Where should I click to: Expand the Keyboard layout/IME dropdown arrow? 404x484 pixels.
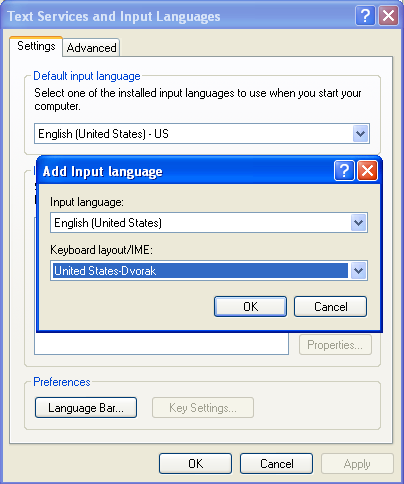359,271
